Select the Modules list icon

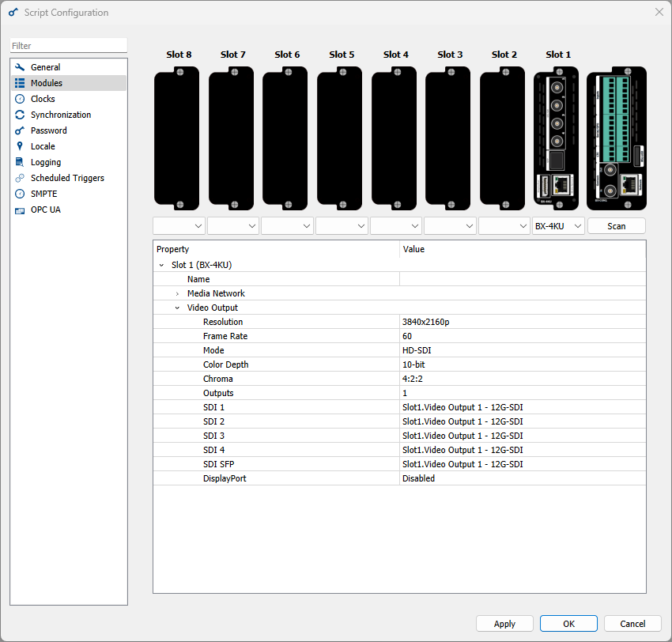(20, 83)
